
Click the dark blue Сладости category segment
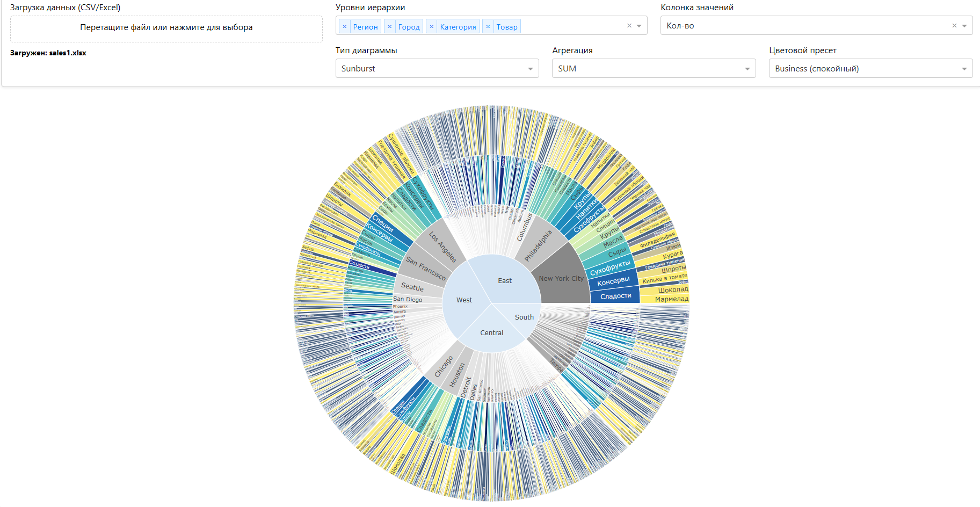point(615,296)
